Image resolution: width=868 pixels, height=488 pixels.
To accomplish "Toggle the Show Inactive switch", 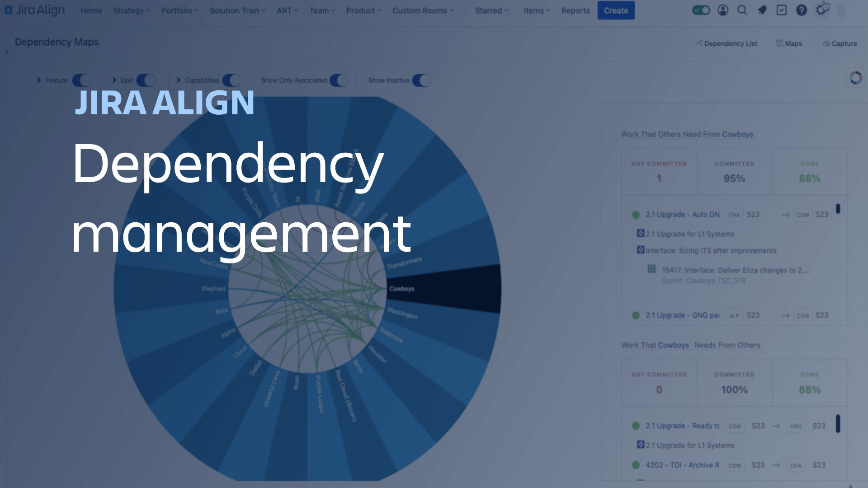I will [x=420, y=80].
